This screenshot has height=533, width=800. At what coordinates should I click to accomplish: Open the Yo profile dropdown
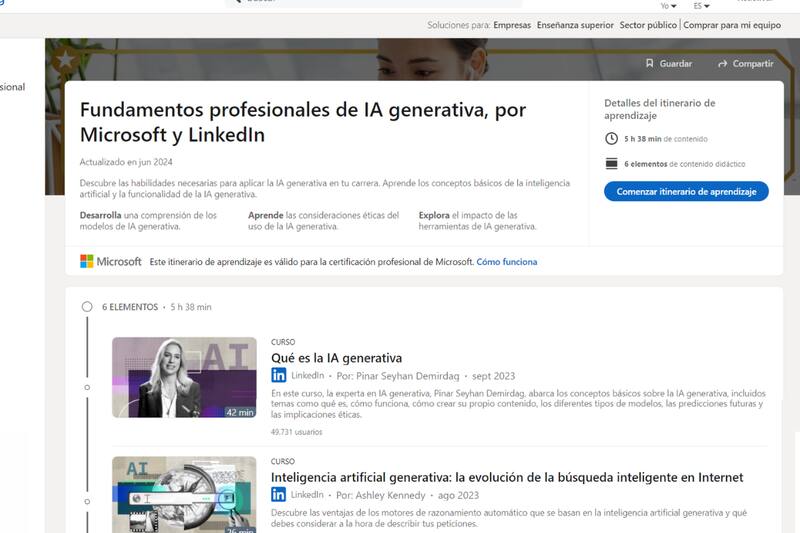click(668, 6)
